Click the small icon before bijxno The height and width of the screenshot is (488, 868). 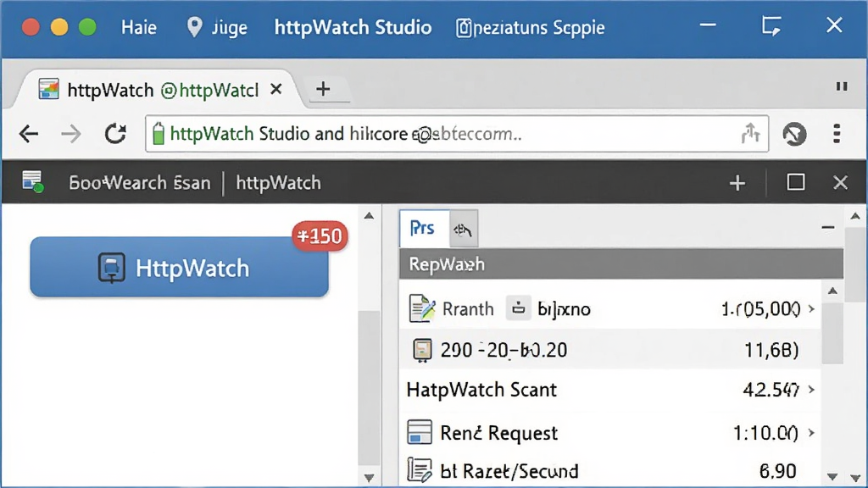(518, 308)
